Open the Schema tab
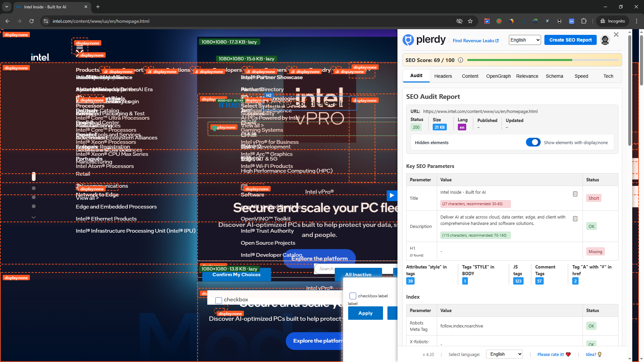This screenshot has width=644, height=362. point(554,76)
